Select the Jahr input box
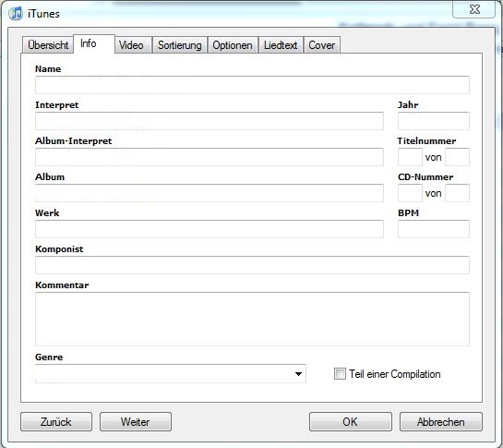Image resolution: width=503 pixels, height=448 pixels. click(x=434, y=121)
